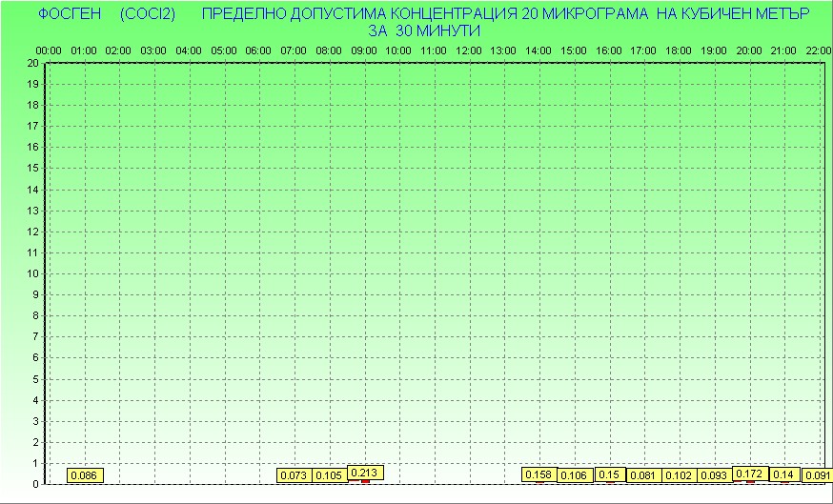Select the 0.106 value label
Image resolution: width=833 pixels, height=504 pixels.
tap(574, 475)
